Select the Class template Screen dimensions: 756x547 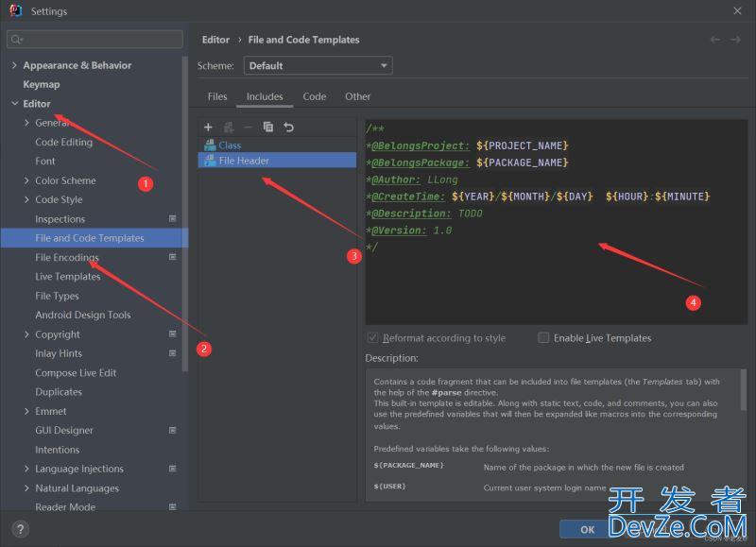pos(277,145)
